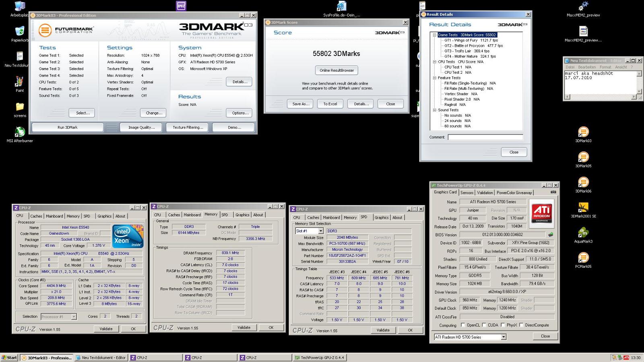Switch to GPU-Z Sensors tab
Screen dimensions: 644x362
pos(467,193)
